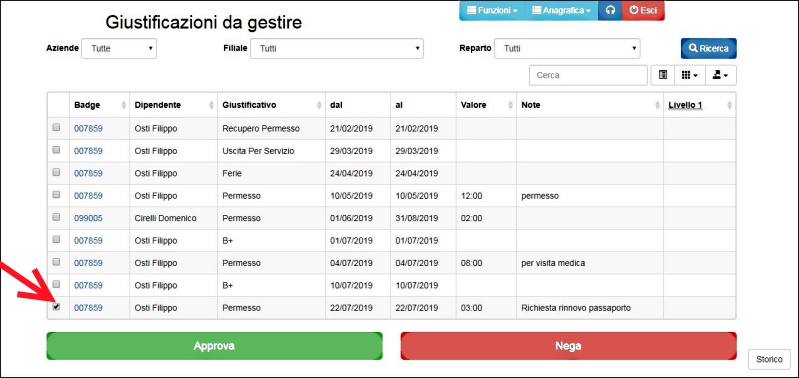This screenshot has width=799, height=378.
Task: Check the Uscita Per Servizio row checkbox
Action: (x=57, y=150)
